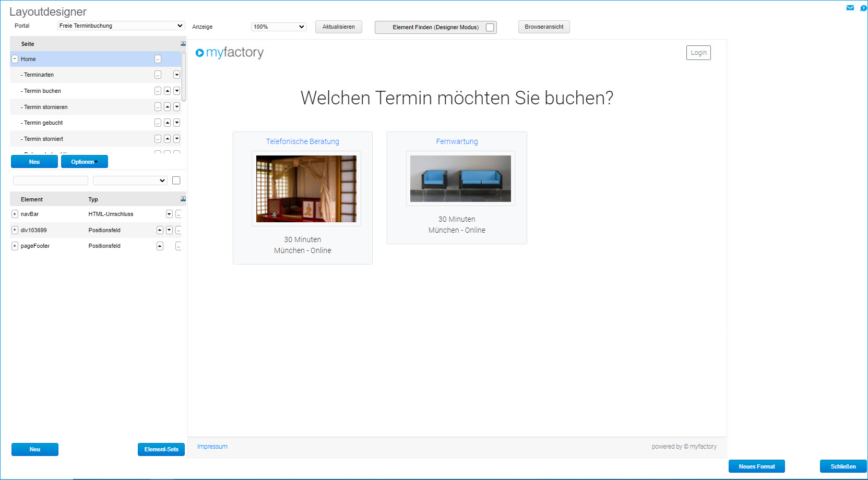868x480 pixels.
Task: Click the Schließen button
Action: (x=843, y=466)
